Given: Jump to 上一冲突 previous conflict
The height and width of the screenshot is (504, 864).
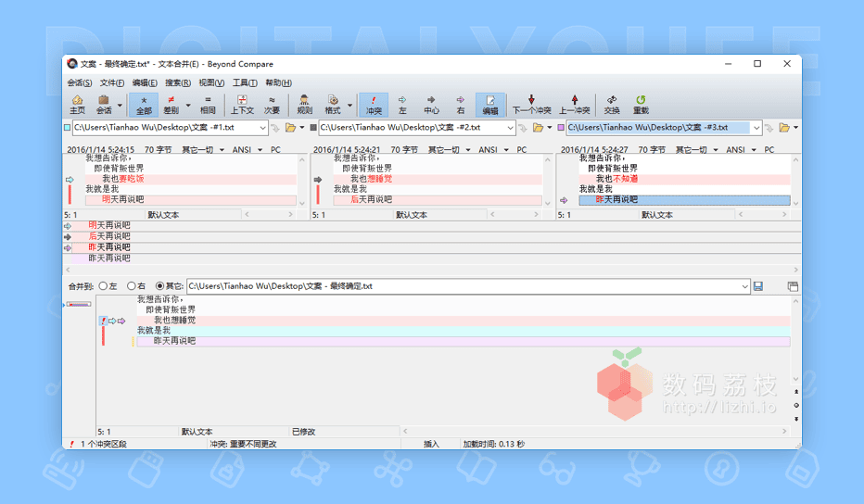Looking at the screenshot, I should coord(575,104).
